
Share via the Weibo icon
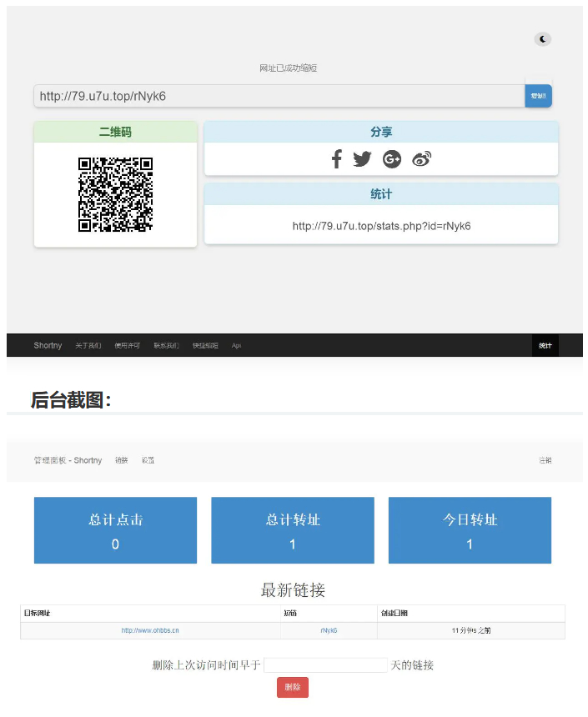422,159
